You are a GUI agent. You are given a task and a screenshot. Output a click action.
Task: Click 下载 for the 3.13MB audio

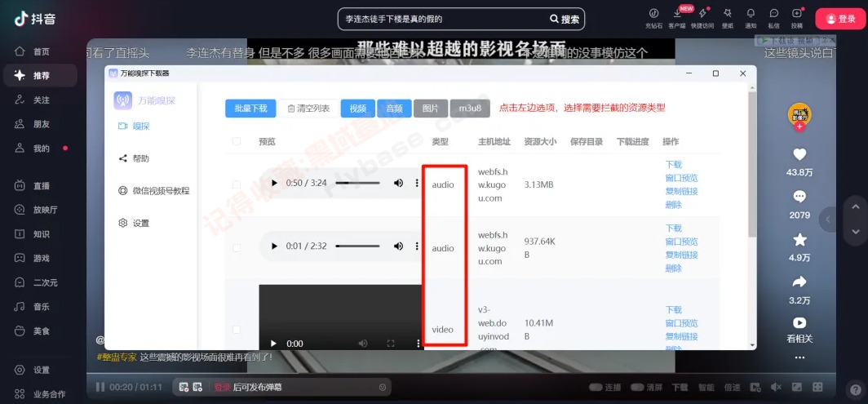coord(674,165)
